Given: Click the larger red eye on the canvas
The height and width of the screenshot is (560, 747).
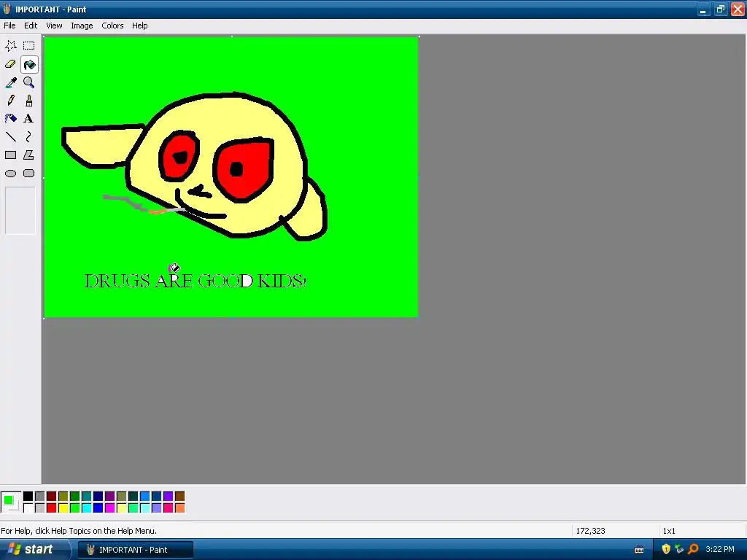Looking at the screenshot, I should click(244, 168).
